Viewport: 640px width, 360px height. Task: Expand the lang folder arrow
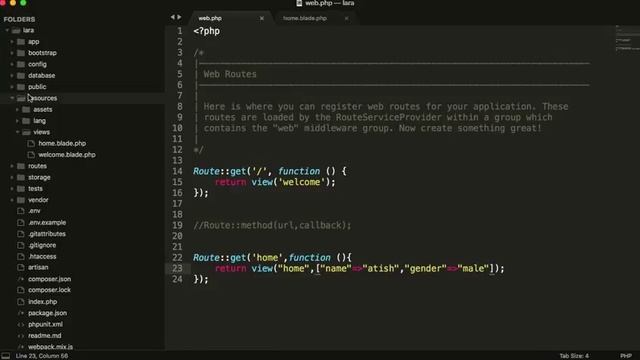pos(17,121)
